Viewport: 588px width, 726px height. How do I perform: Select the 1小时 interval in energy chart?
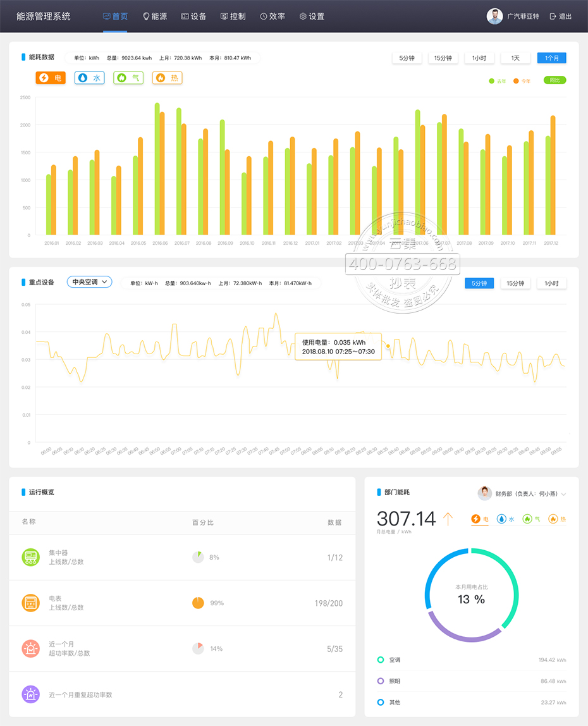[479, 58]
